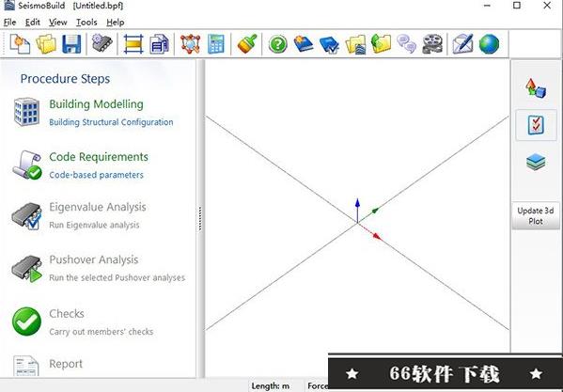Click the blue book with checkmark icon
Screen dimensions: 563x392
click(329, 44)
